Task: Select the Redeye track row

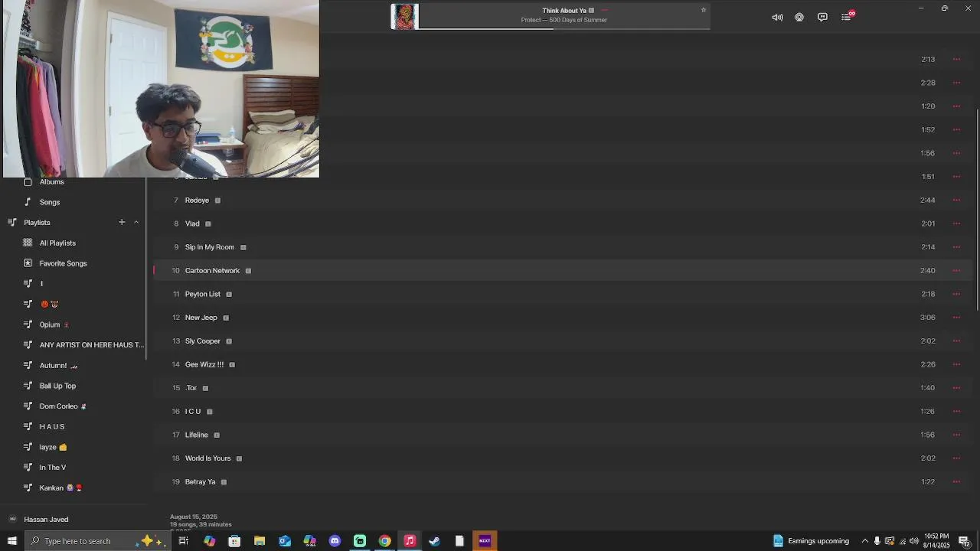Action: (x=563, y=201)
